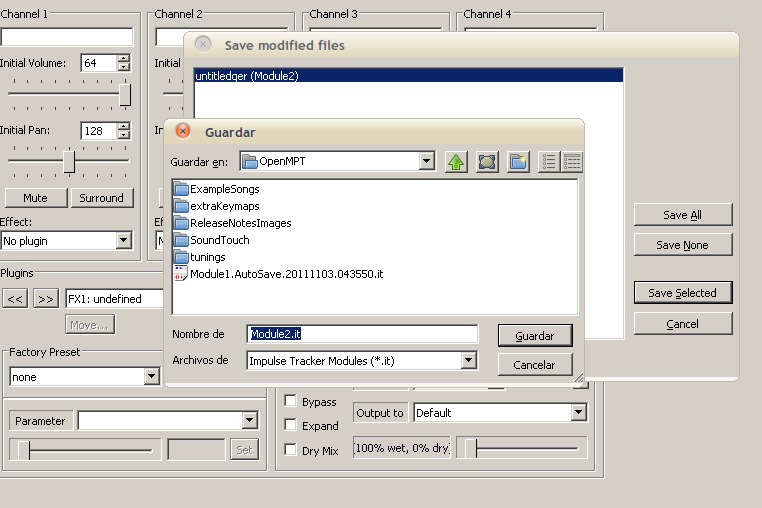Click the desktop shortcut icon in Guardar toolbar

coord(487,162)
